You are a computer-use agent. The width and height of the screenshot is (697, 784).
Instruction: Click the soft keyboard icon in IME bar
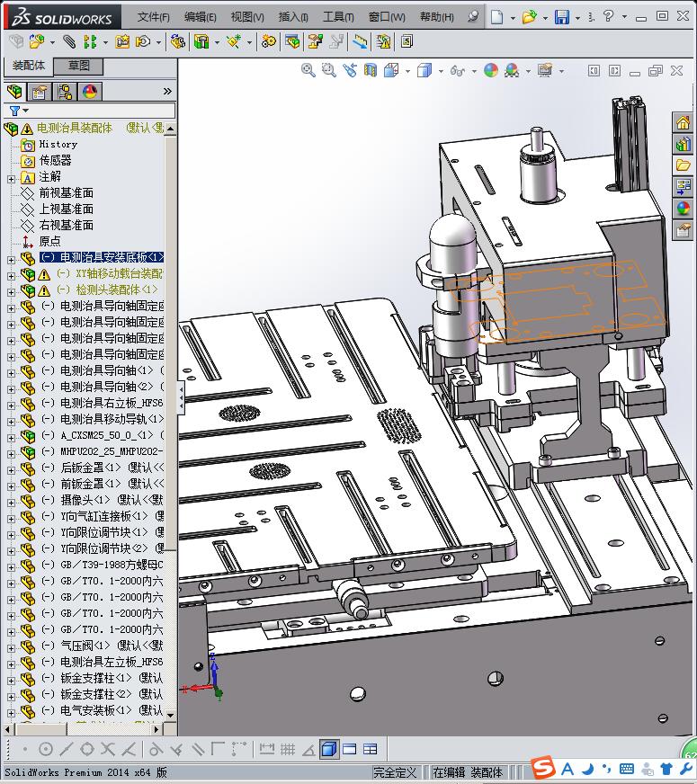627,769
